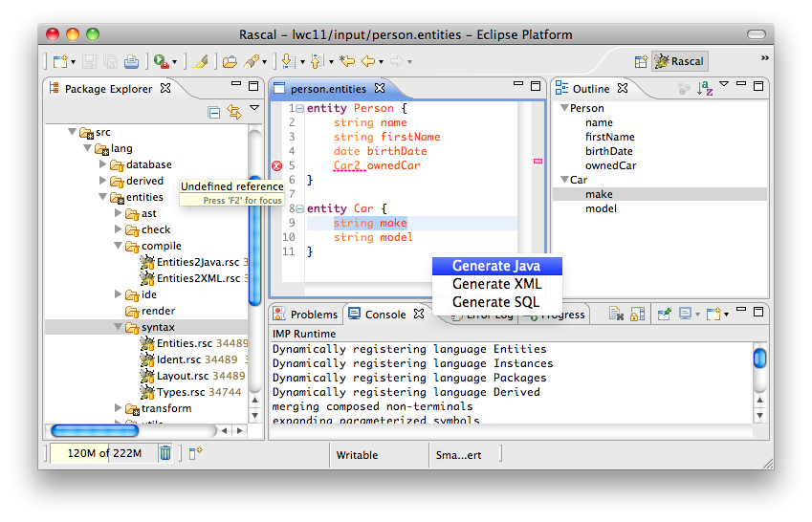The image size is (812, 522).
Task: Click the Open Perspective icon
Action: coord(642,61)
